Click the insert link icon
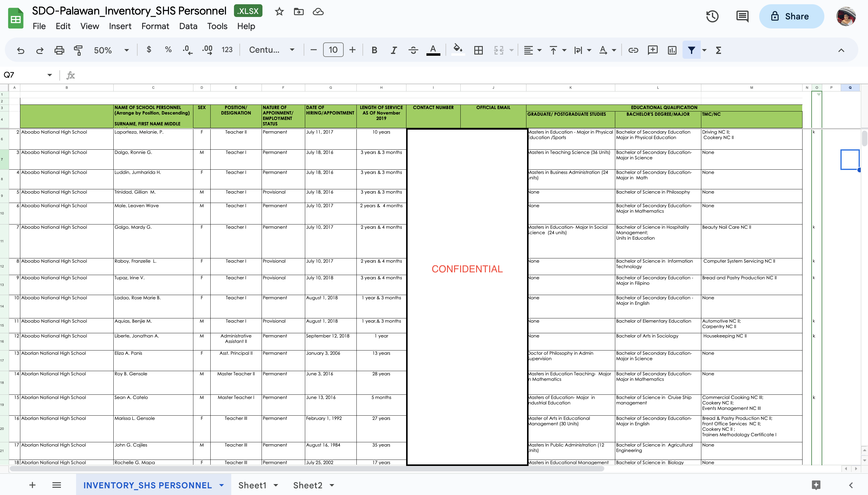868x495 pixels. click(x=633, y=50)
